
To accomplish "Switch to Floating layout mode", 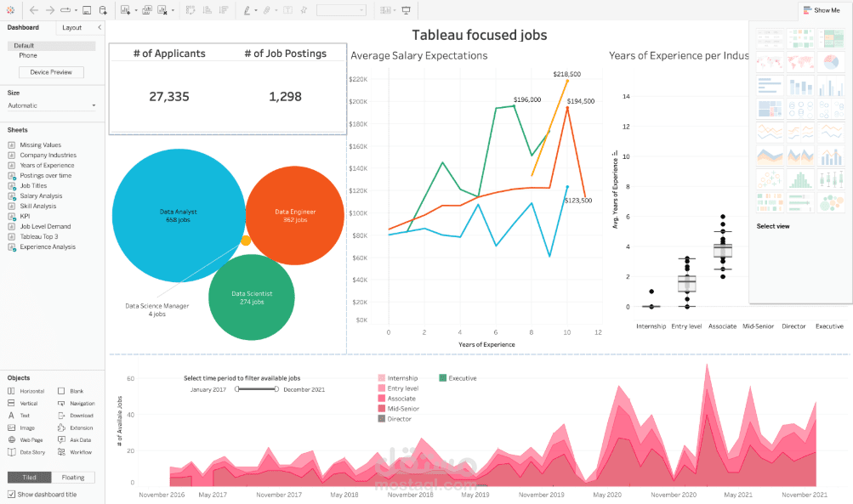I will click(x=73, y=478).
